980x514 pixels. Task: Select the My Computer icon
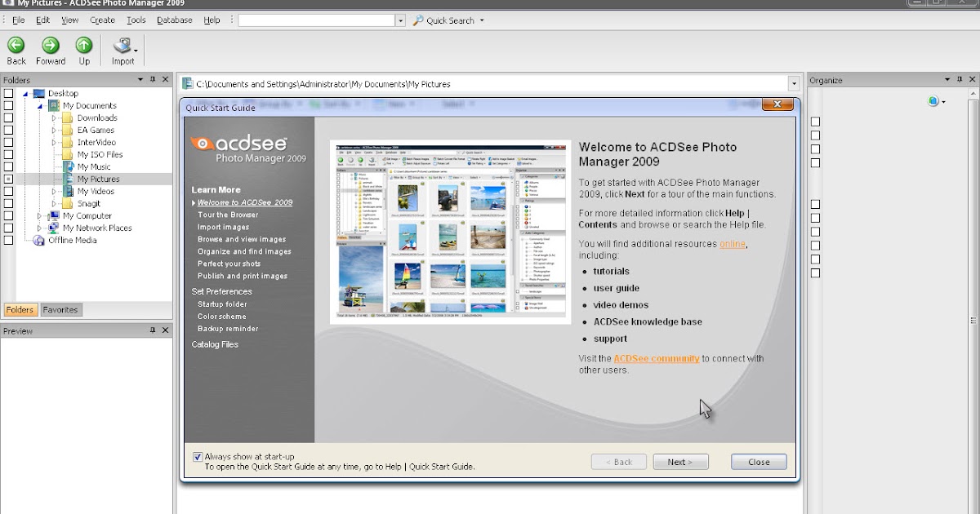click(x=54, y=215)
